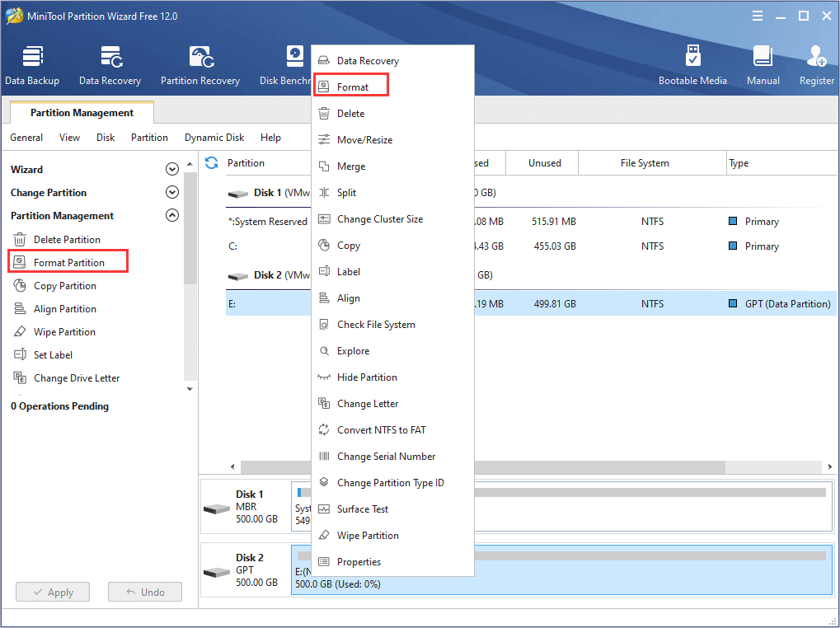The image size is (840, 628).
Task: Choose Wipe Partition in the sidebar
Action: point(54,331)
